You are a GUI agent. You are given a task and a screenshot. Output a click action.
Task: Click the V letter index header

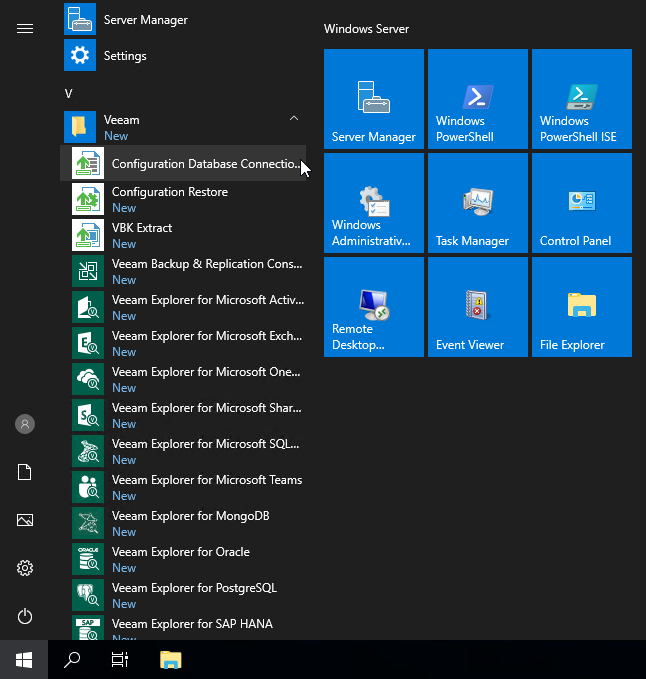[68, 94]
